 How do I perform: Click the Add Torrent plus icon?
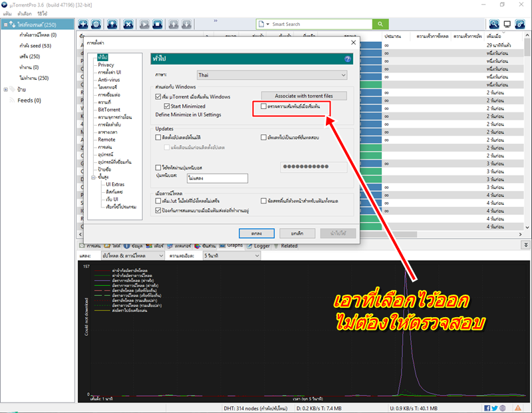tap(83, 24)
